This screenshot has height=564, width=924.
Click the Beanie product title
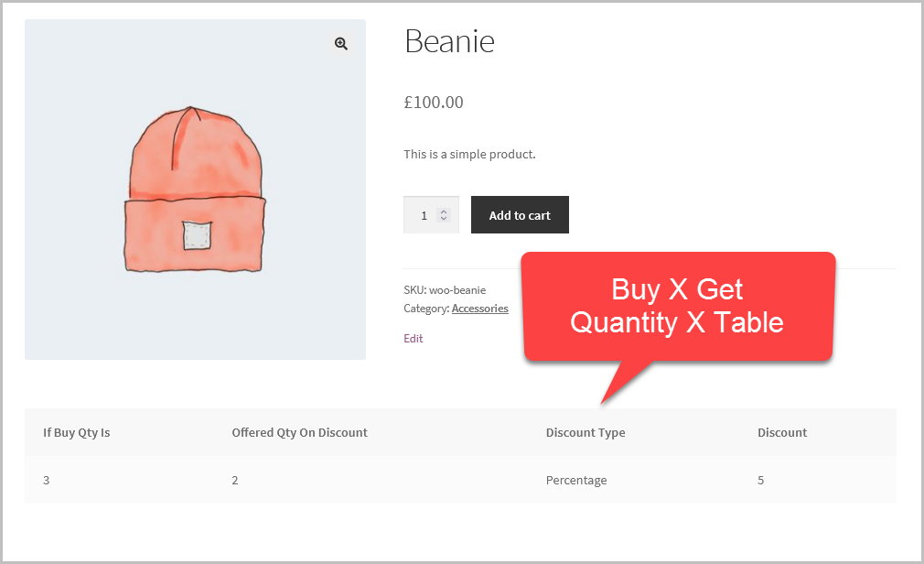click(x=449, y=41)
